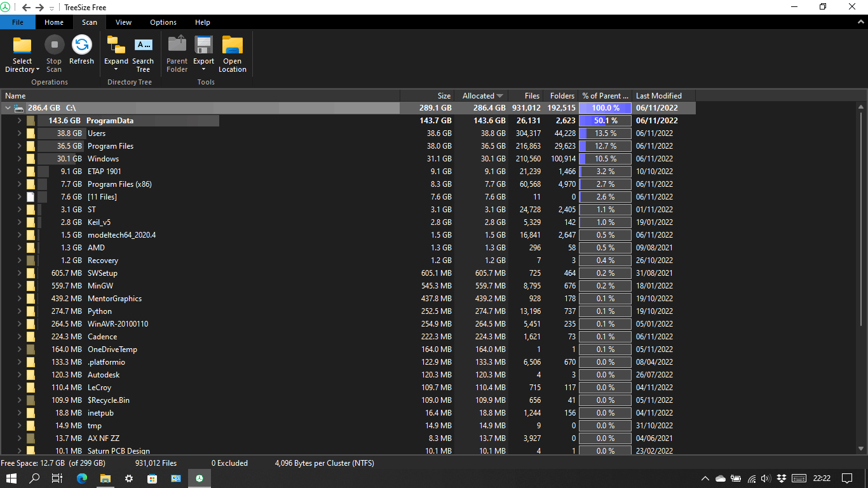Open Task View from taskbar
The width and height of the screenshot is (868, 488).
pos(58,478)
